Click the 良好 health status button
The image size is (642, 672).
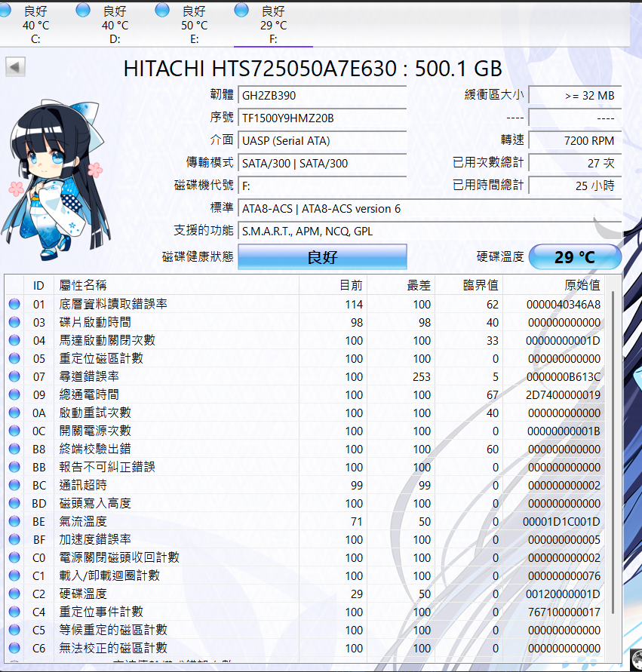[322, 257]
